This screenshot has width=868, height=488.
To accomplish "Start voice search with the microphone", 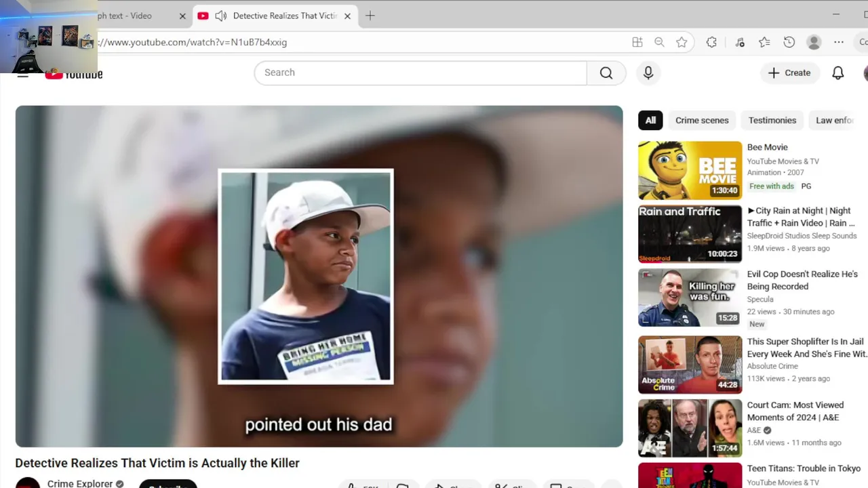I will pyautogui.click(x=648, y=73).
